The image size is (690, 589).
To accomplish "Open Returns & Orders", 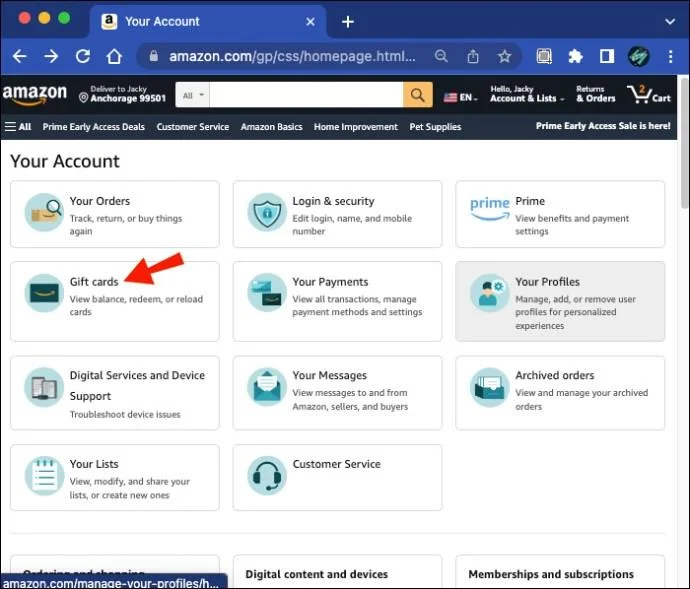I will (x=596, y=94).
